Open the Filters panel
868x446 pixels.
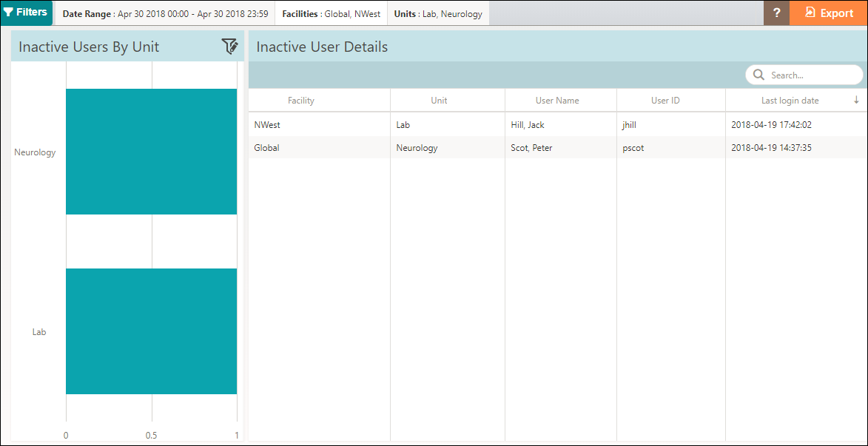coord(27,13)
